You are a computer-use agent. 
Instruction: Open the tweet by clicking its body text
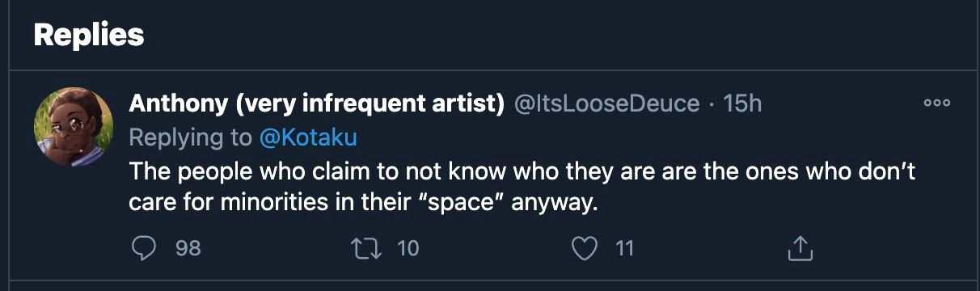(522, 187)
